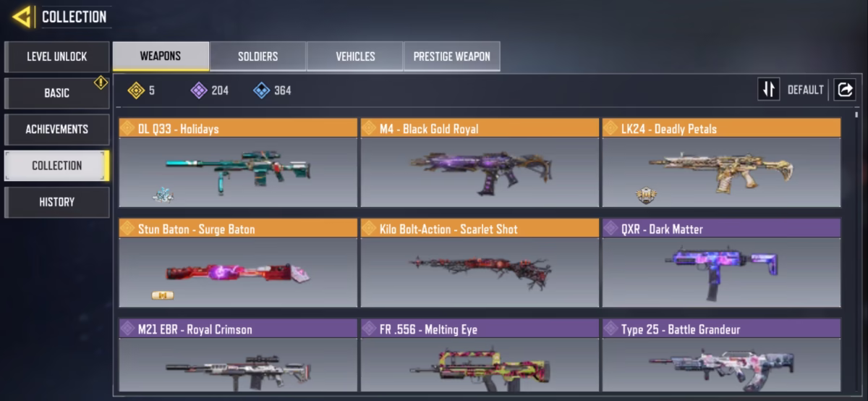Select the M4 Black Gold Royal thumbnail

pyautogui.click(x=480, y=172)
